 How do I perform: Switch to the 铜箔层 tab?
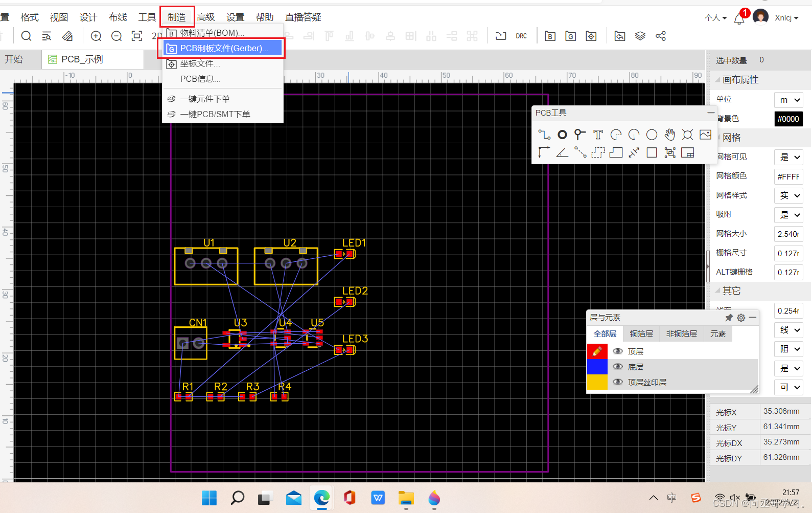tap(641, 333)
